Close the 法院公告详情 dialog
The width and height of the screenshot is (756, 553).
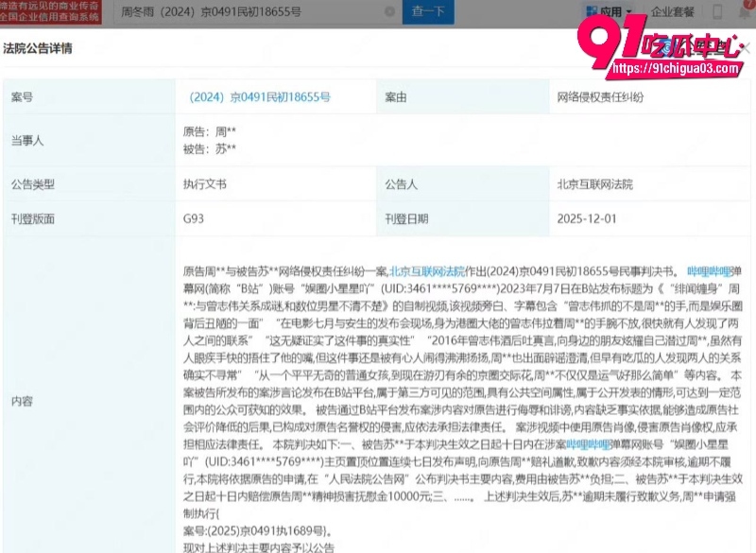(x=746, y=48)
